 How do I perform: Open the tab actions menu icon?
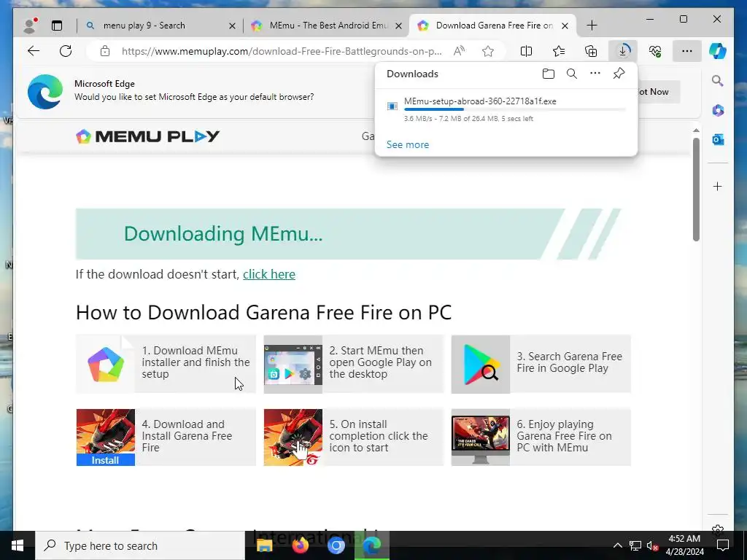click(x=57, y=26)
